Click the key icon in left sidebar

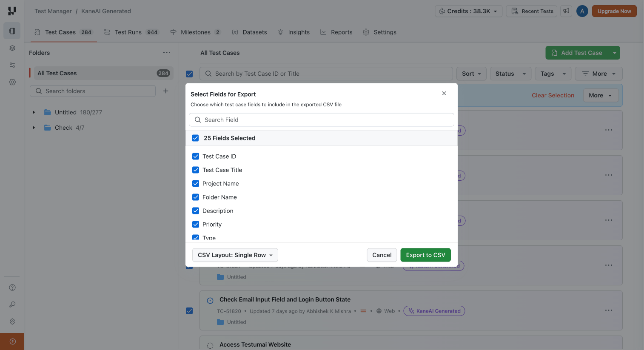point(12,304)
